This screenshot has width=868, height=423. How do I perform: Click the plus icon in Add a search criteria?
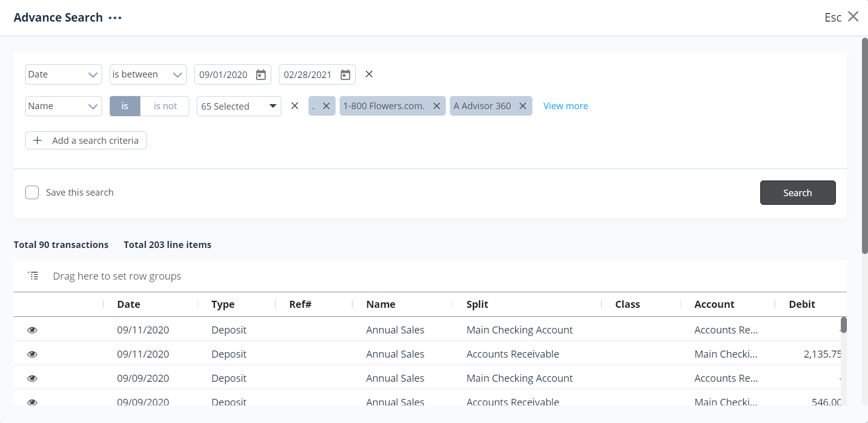click(x=37, y=140)
